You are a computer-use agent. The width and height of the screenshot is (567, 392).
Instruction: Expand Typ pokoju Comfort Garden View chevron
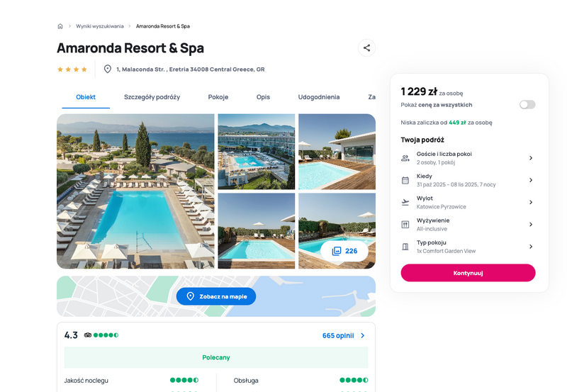(x=531, y=247)
